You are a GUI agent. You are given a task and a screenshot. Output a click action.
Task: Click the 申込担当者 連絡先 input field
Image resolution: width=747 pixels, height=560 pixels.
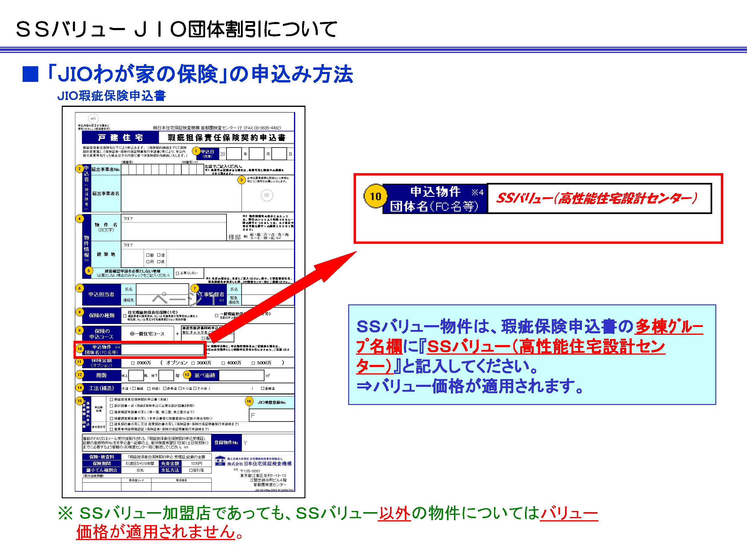click(162, 300)
